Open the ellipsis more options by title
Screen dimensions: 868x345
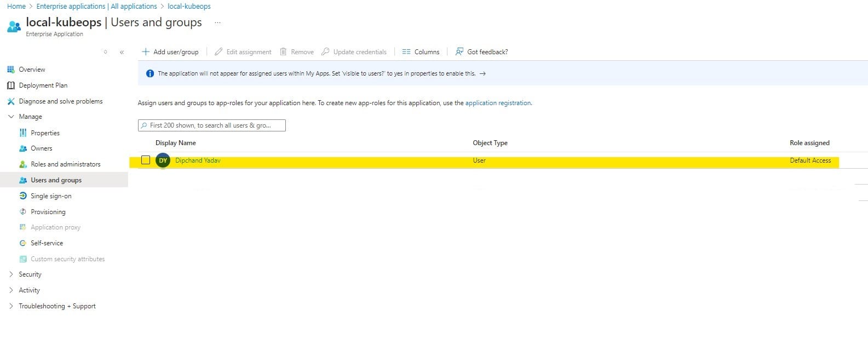[x=217, y=22]
